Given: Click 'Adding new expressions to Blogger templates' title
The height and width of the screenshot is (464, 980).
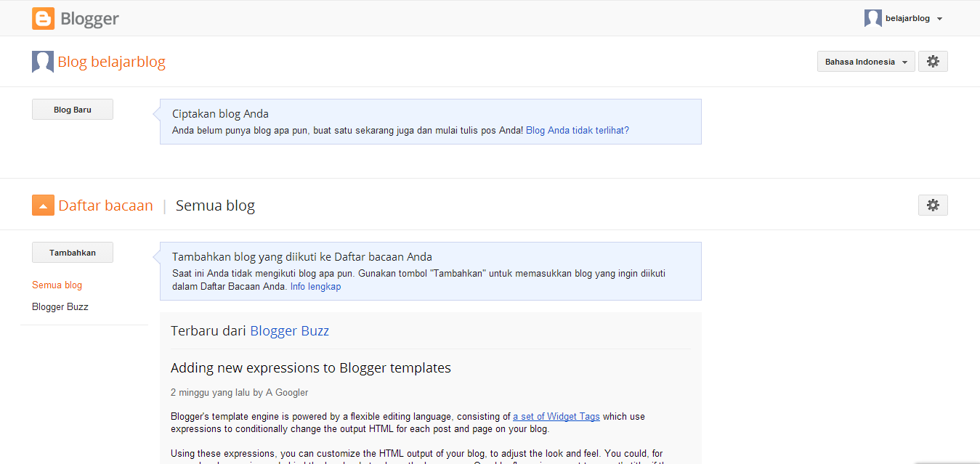Looking at the screenshot, I should 311,368.
